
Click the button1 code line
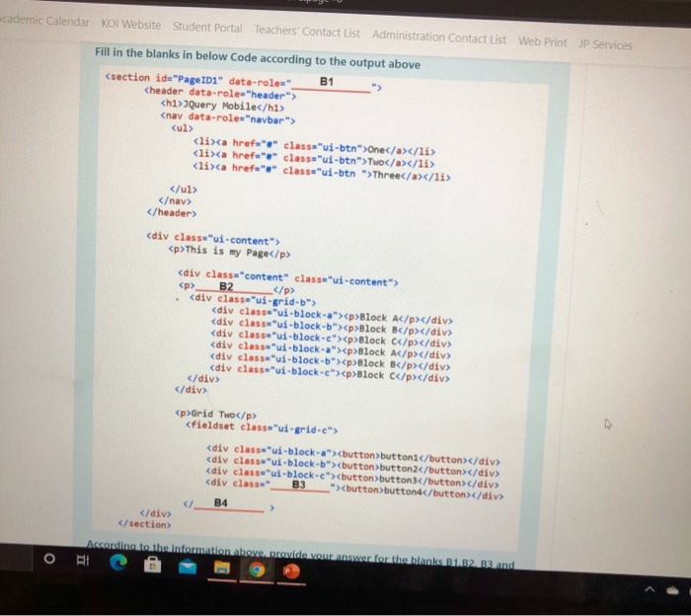(353, 455)
